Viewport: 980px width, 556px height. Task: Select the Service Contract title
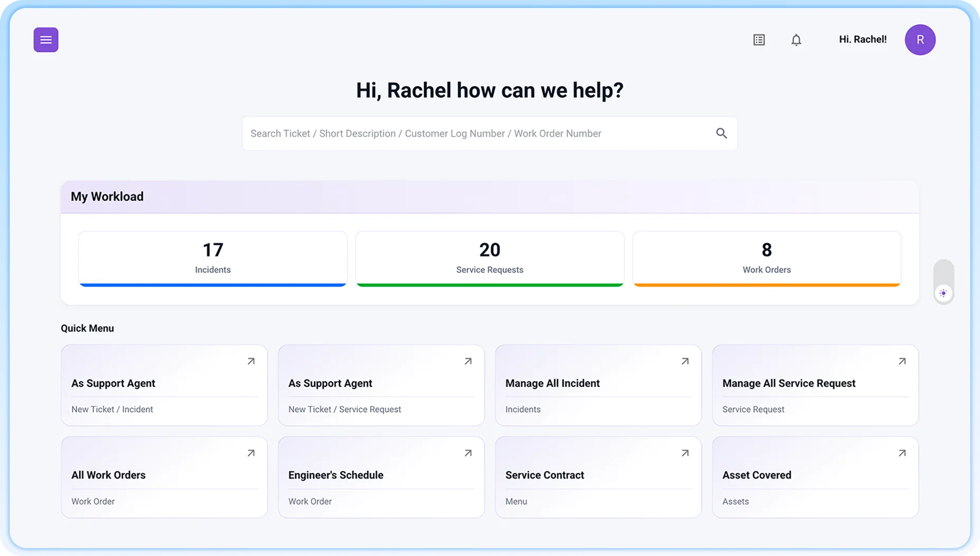tap(545, 475)
